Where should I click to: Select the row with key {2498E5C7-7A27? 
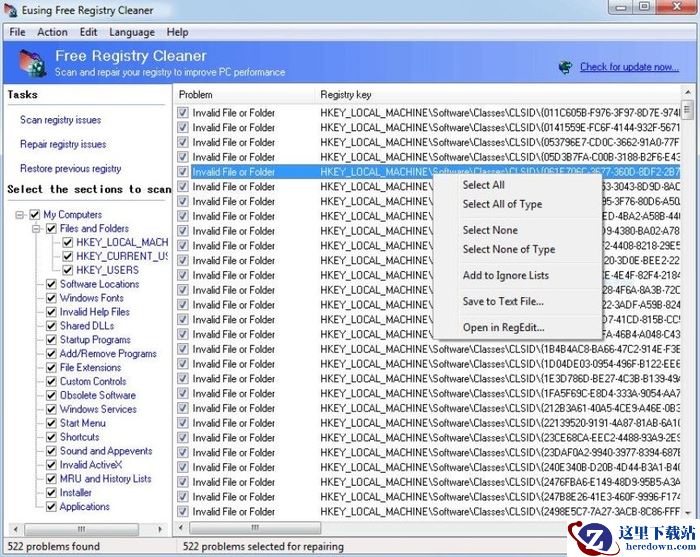tap(428, 511)
